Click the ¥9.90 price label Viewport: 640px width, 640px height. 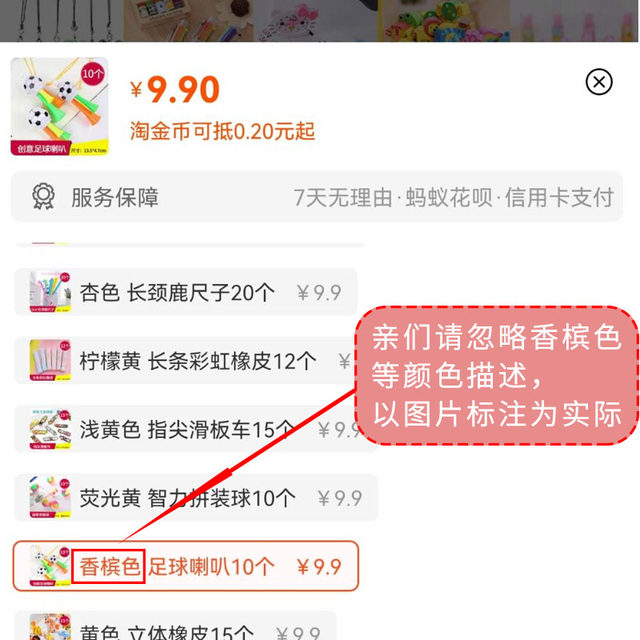175,89
